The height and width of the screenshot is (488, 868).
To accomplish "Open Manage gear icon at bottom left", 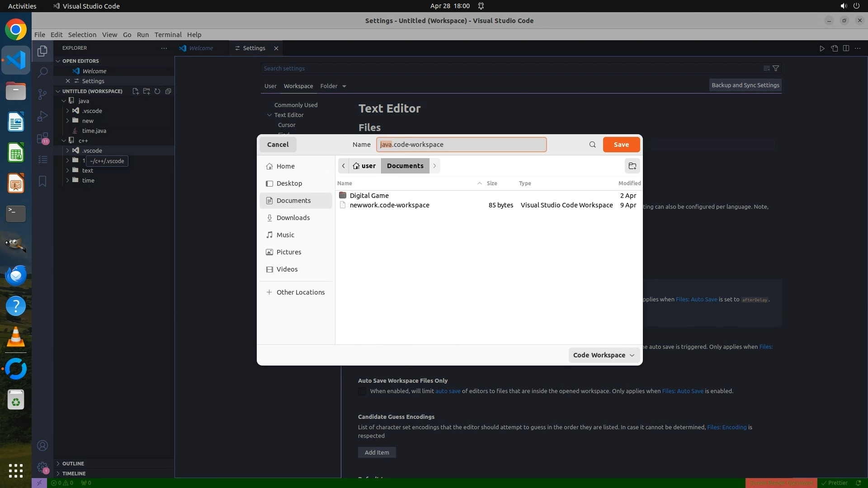I will (42, 467).
